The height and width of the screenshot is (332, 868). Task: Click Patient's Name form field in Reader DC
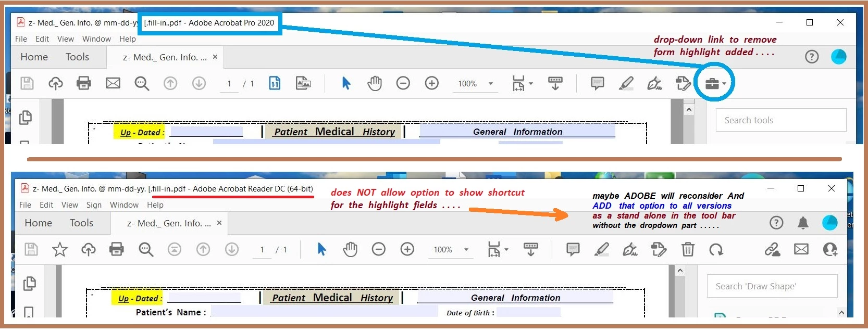324,312
